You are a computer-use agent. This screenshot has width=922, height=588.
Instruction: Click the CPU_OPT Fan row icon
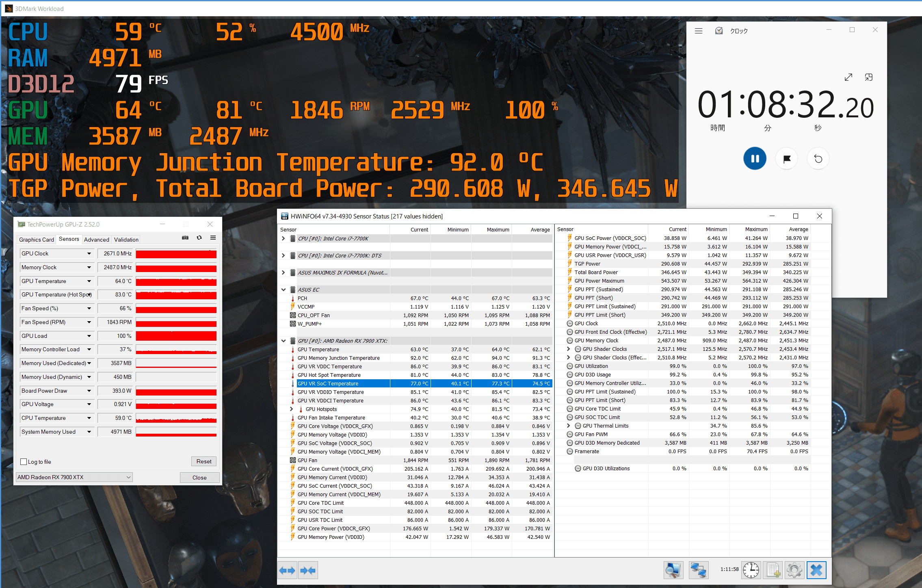click(293, 315)
